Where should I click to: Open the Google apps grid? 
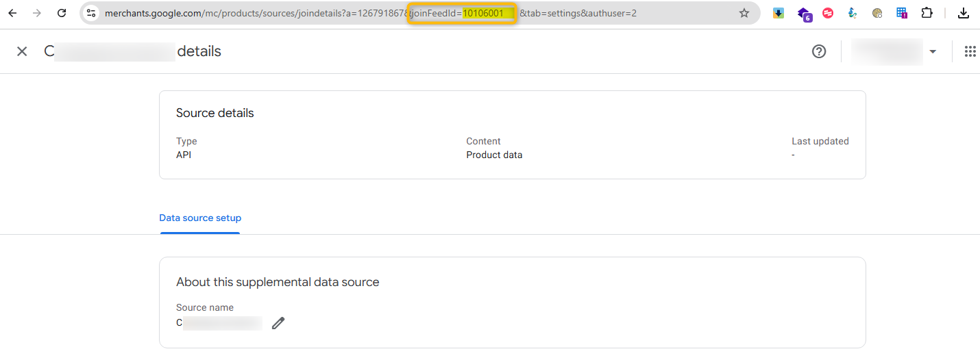coord(970,51)
